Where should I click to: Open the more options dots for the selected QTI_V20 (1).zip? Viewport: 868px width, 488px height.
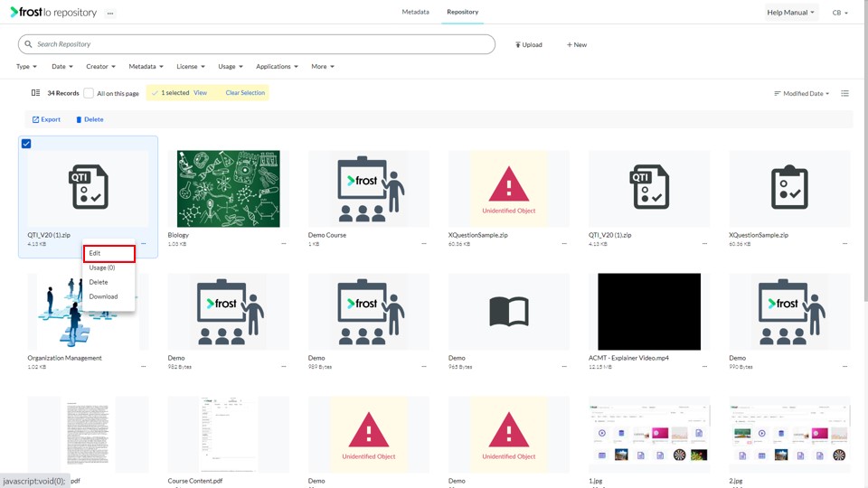click(x=144, y=243)
